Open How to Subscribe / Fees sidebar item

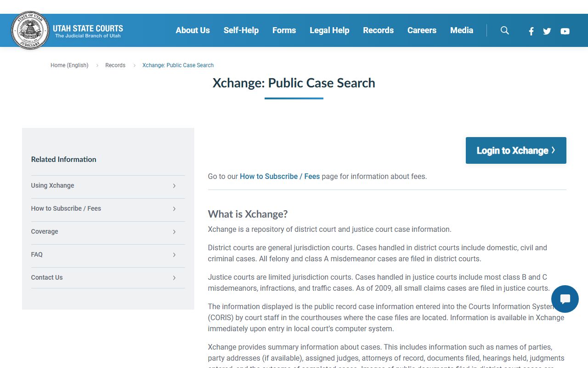coord(66,208)
